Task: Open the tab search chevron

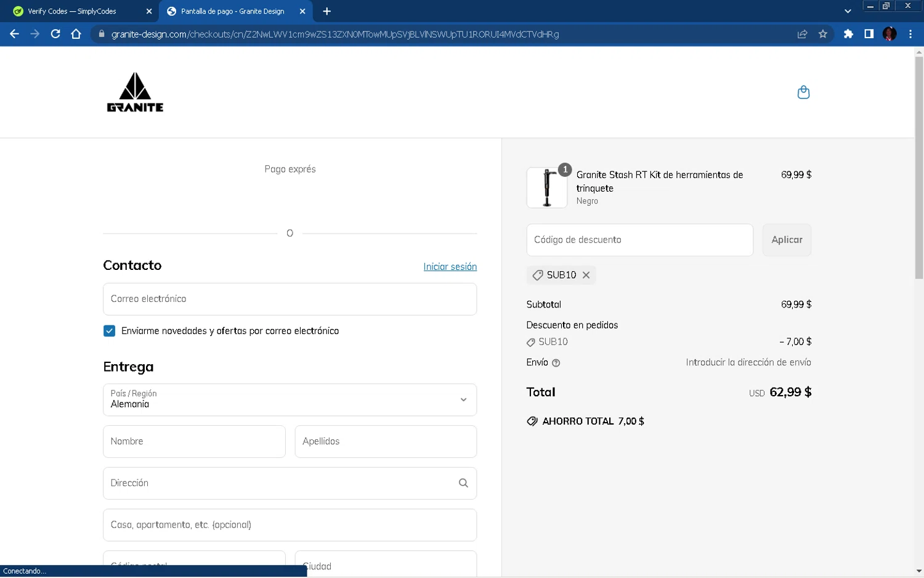Action: click(848, 11)
